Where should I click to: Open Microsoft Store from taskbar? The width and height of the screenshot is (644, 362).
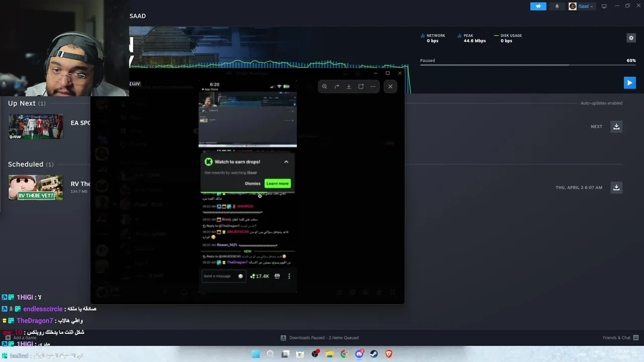click(300, 354)
